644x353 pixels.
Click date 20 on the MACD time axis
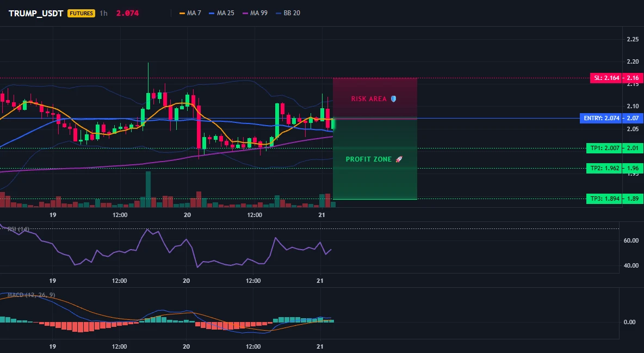(186, 346)
